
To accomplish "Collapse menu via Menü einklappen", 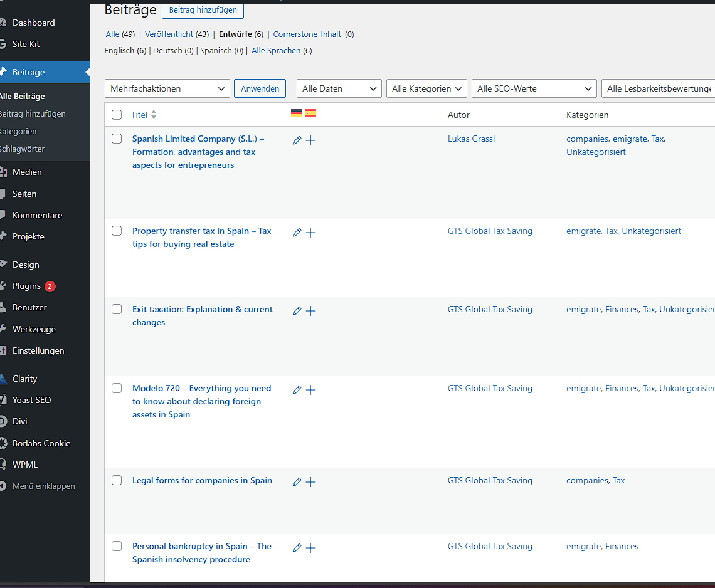I will click(x=43, y=486).
